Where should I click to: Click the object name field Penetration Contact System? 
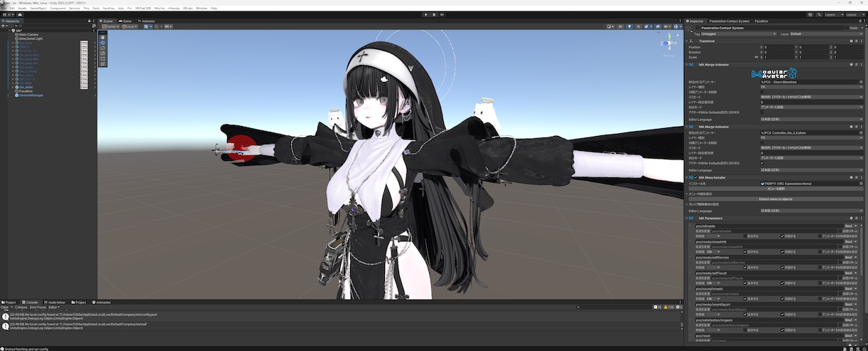773,28
